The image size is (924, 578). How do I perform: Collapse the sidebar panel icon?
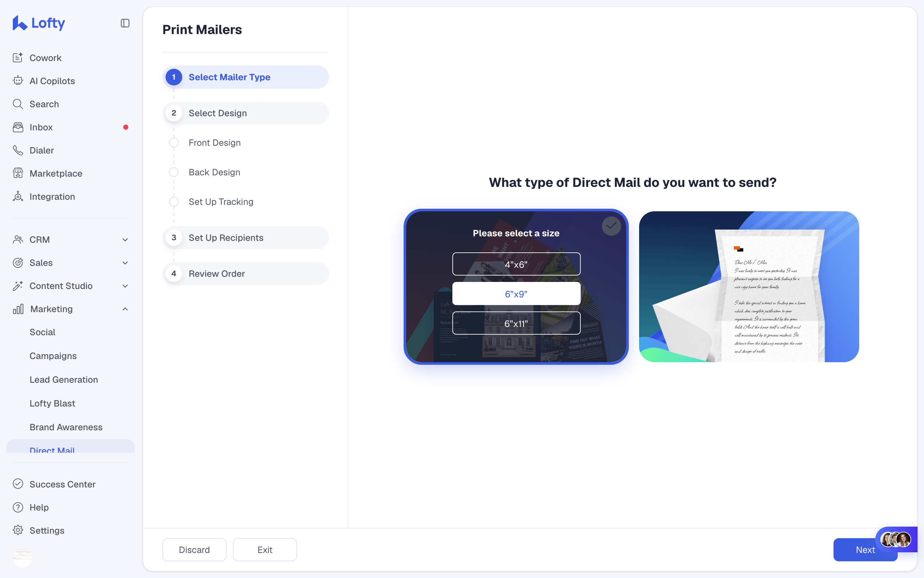125,23
